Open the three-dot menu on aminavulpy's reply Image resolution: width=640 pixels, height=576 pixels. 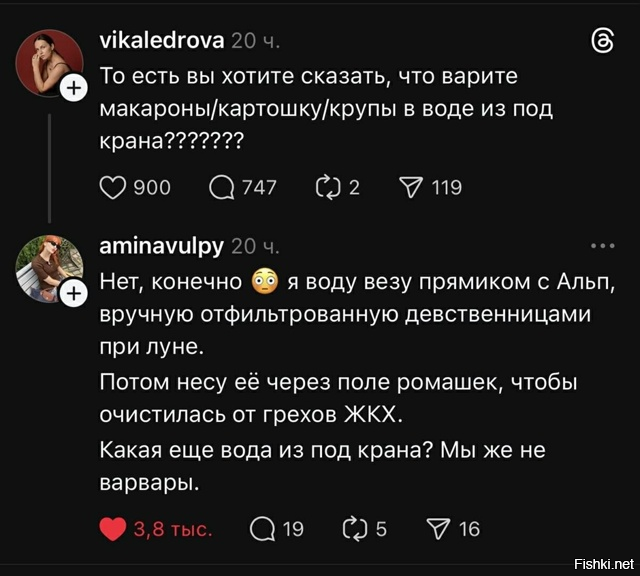click(603, 245)
